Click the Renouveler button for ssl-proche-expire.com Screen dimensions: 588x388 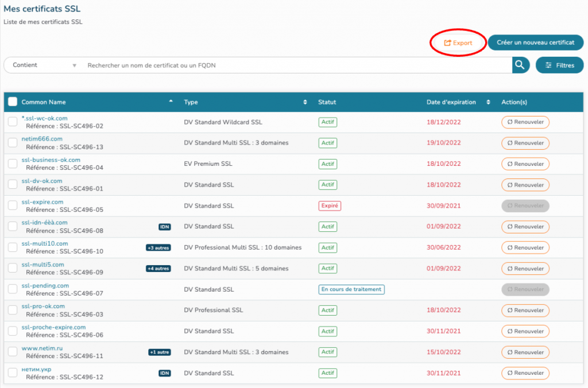pos(525,331)
